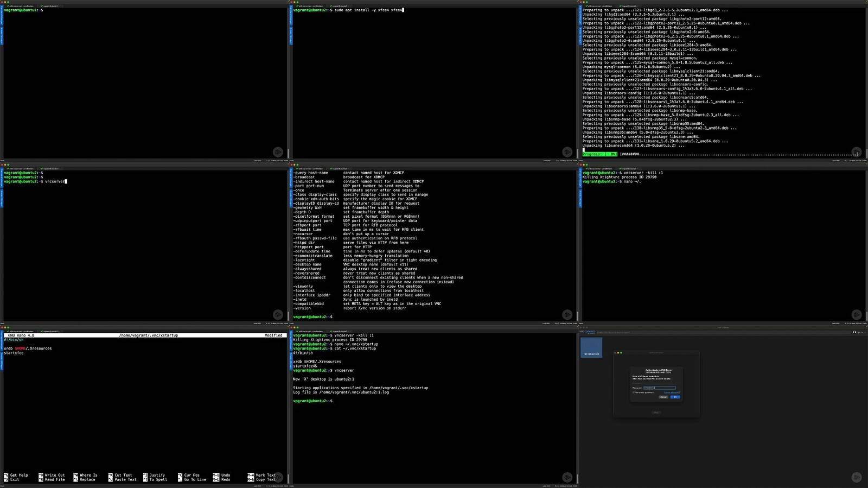
Task: Tick the Remember password checkbox
Action: (x=634, y=392)
